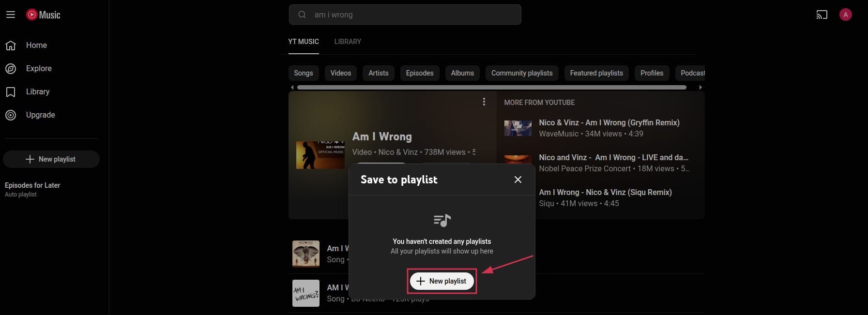Image resolution: width=868 pixels, height=315 pixels.
Task: Filter results by Albums chip
Action: (462, 73)
